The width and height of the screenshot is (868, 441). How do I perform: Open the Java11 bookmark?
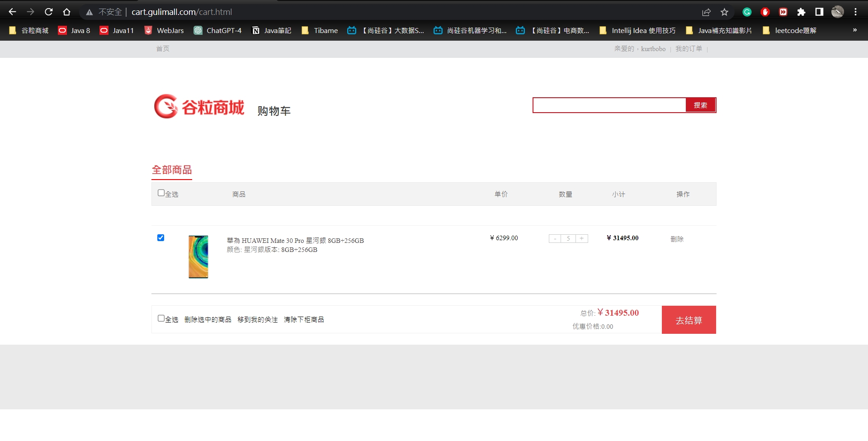pyautogui.click(x=117, y=30)
